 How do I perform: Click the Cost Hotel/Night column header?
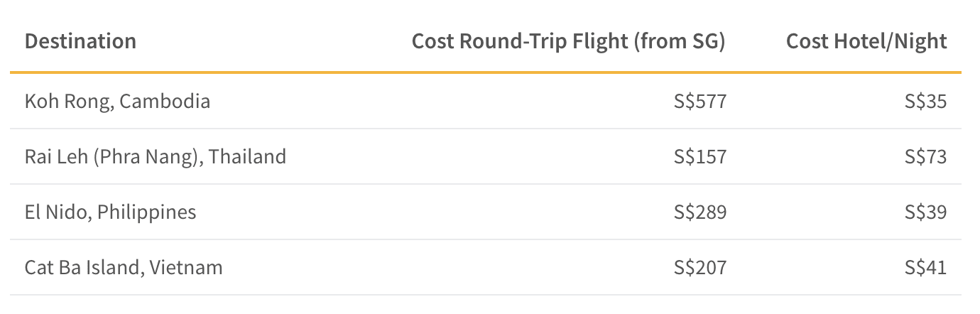866,42
